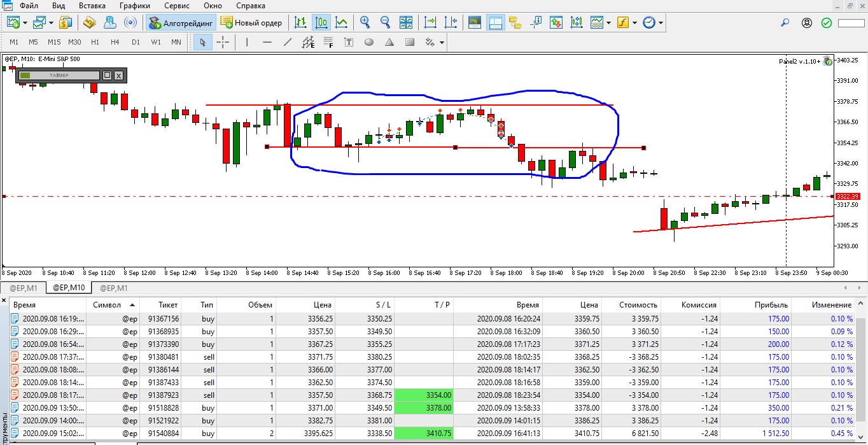This screenshot has height=445, width=868.
Task: Open the indicators list icon
Action: (x=596, y=23)
